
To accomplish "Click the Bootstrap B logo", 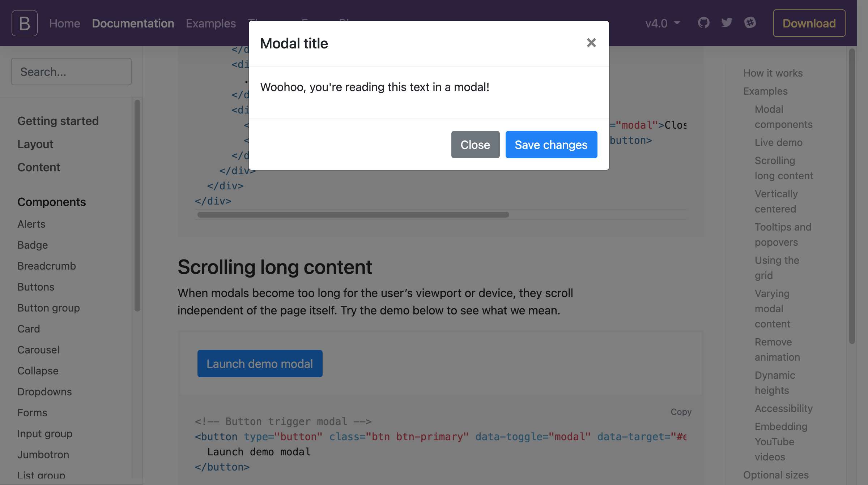I will 24,23.
